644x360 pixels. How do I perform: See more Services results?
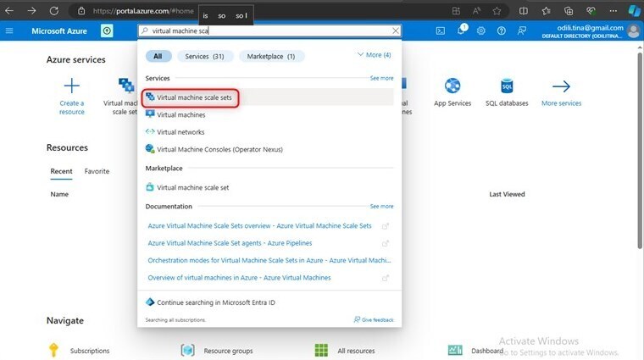pos(381,78)
